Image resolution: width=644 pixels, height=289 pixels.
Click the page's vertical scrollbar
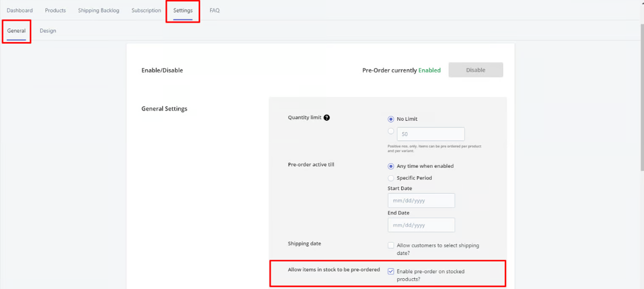pos(641,142)
